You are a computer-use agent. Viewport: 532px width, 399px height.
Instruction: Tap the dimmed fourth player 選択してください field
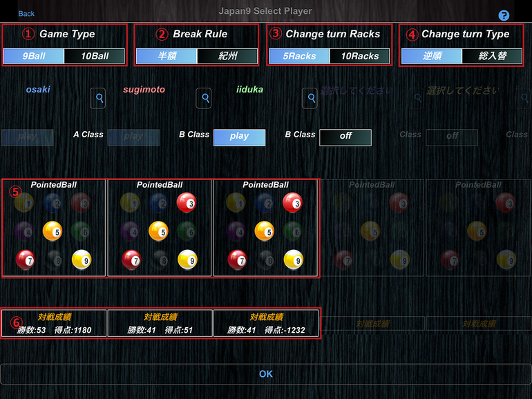click(356, 90)
